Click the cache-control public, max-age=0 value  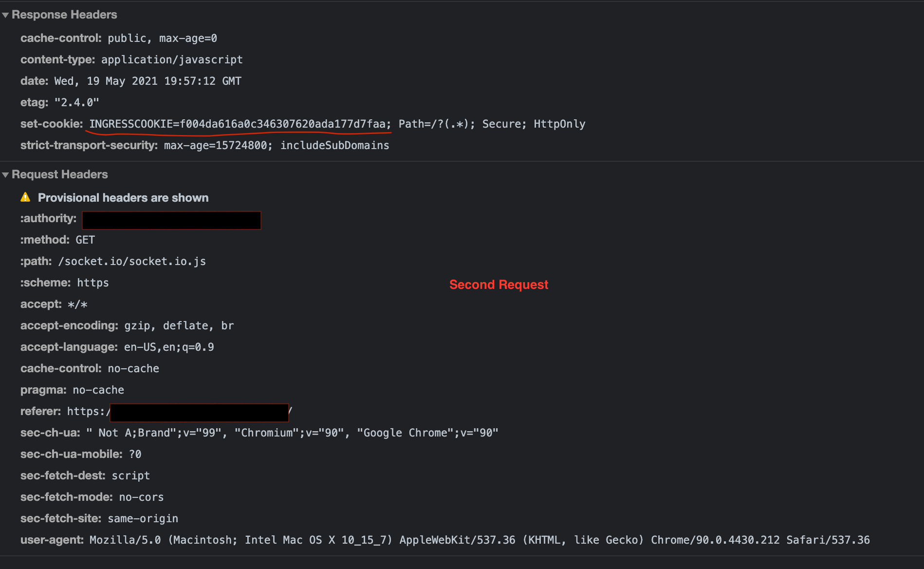pyautogui.click(x=163, y=38)
